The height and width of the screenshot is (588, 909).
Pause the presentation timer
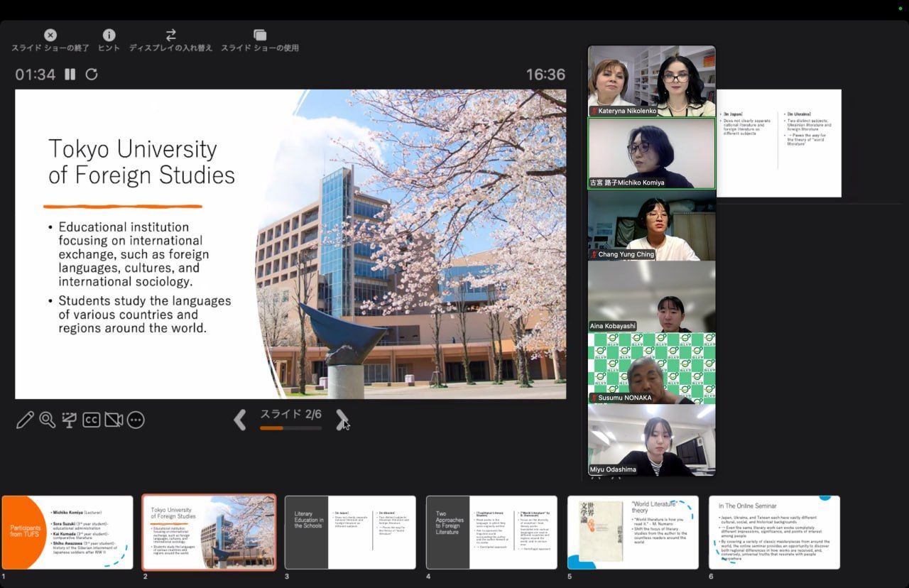coord(70,74)
